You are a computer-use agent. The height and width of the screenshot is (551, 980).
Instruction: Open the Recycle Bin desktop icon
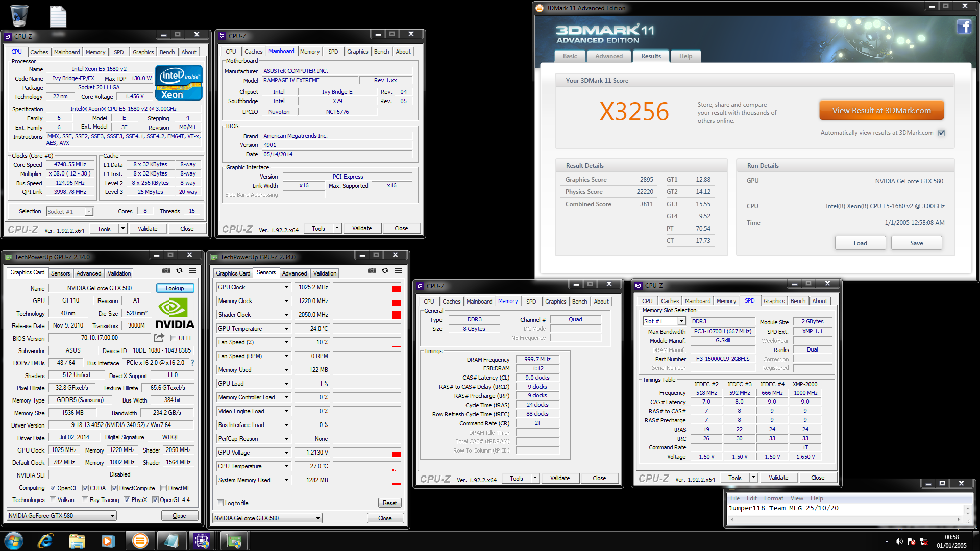[19, 15]
